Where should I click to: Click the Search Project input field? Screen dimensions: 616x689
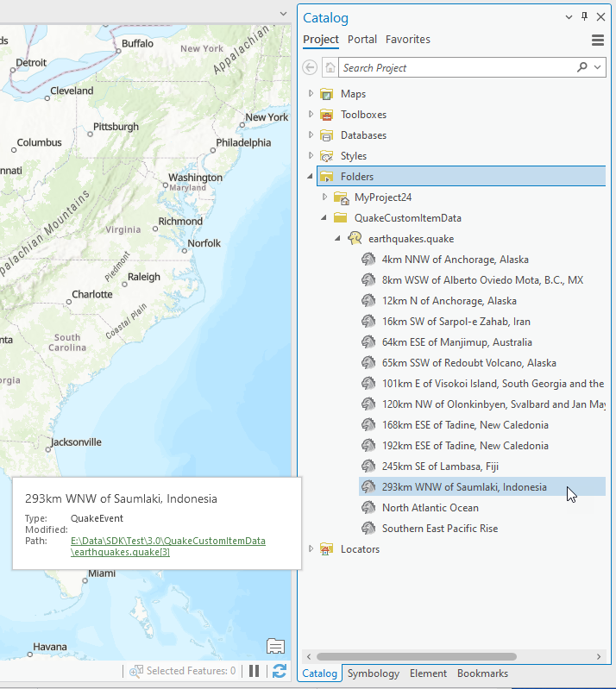456,67
